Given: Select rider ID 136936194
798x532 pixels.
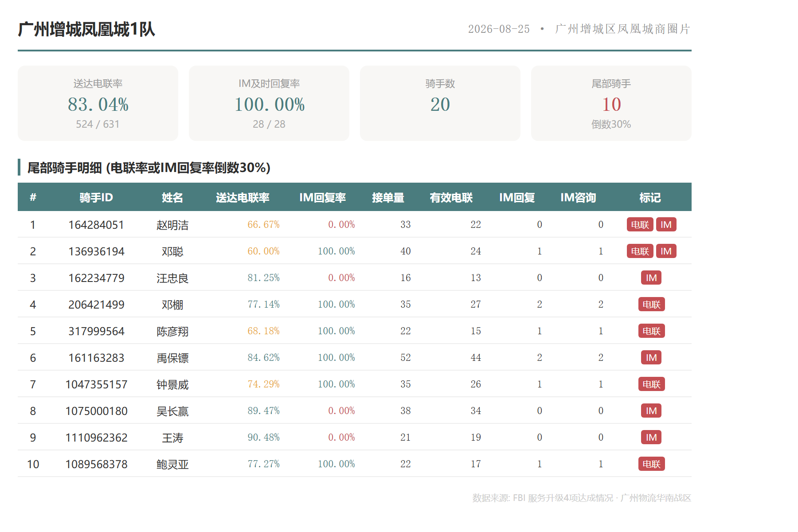Looking at the screenshot, I should tap(96, 251).
